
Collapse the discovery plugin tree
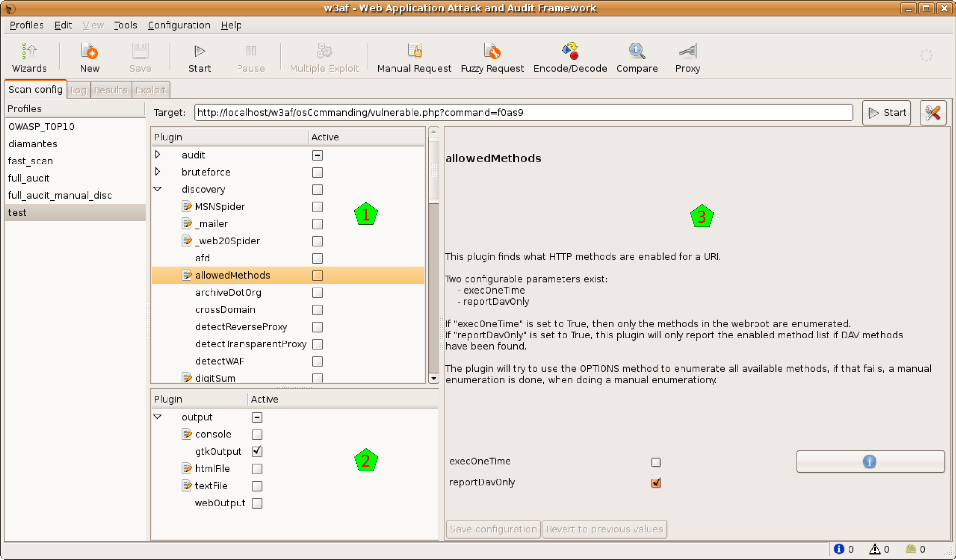point(158,189)
